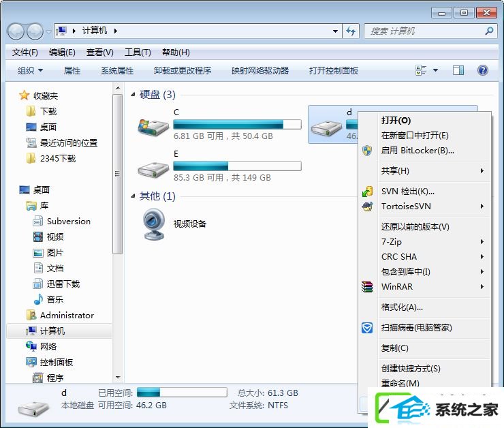The image size is (504, 428).
Task: Click the E drive usage bar
Action: click(x=237, y=166)
